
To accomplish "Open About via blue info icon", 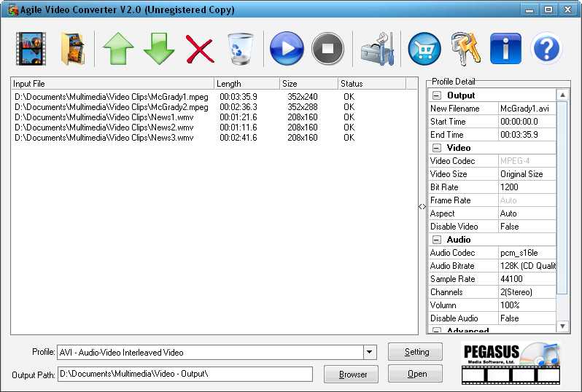I will [505, 49].
